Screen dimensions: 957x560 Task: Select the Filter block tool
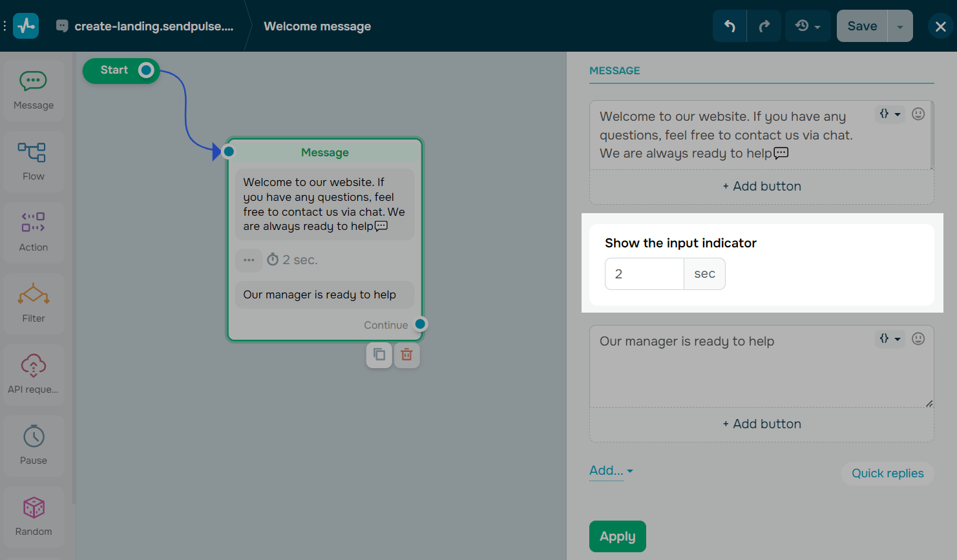[33, 302]
